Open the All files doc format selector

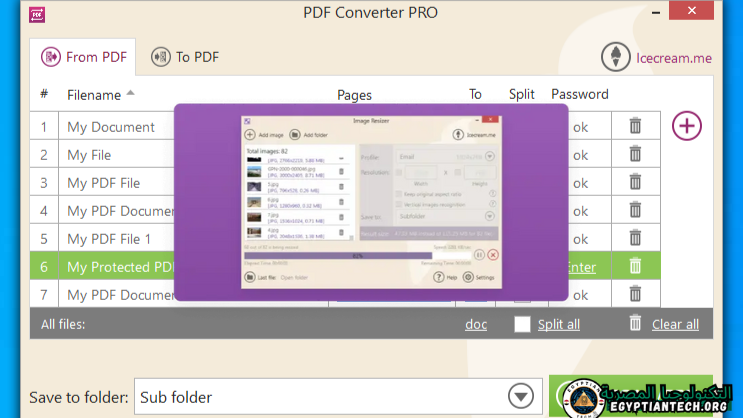[x=476, y=324]
